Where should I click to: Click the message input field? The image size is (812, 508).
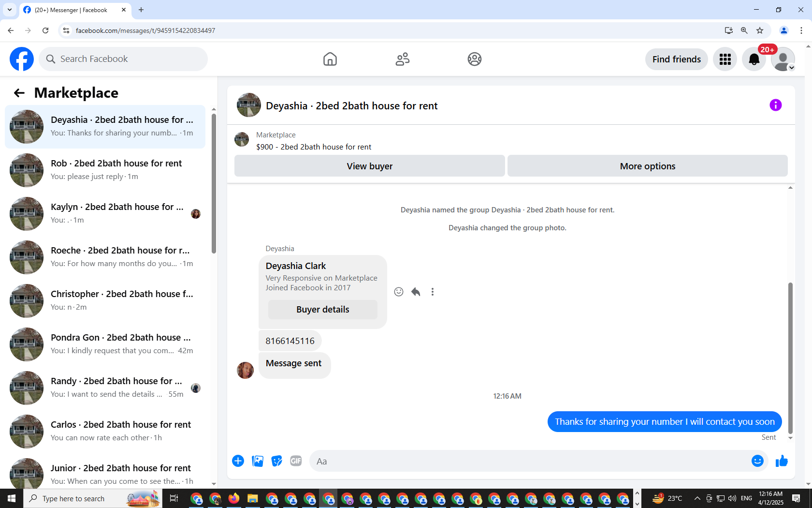529,461
